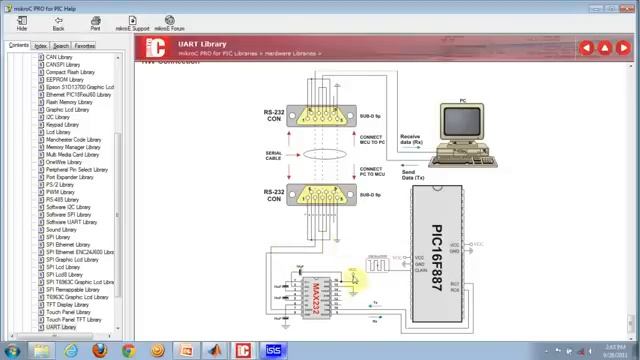
Task: Open PS/2 Library topic
Action: pos(60,184)
